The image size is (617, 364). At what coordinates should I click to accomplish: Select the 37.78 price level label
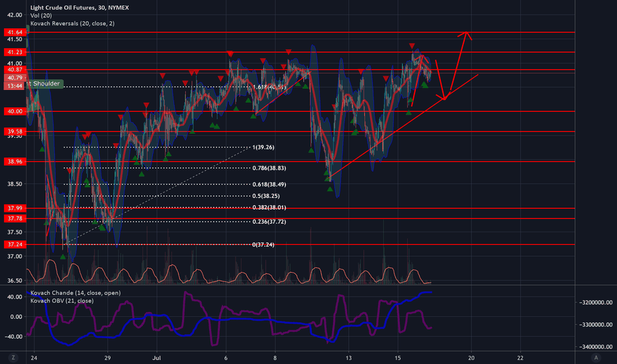[x=15, y=218]
